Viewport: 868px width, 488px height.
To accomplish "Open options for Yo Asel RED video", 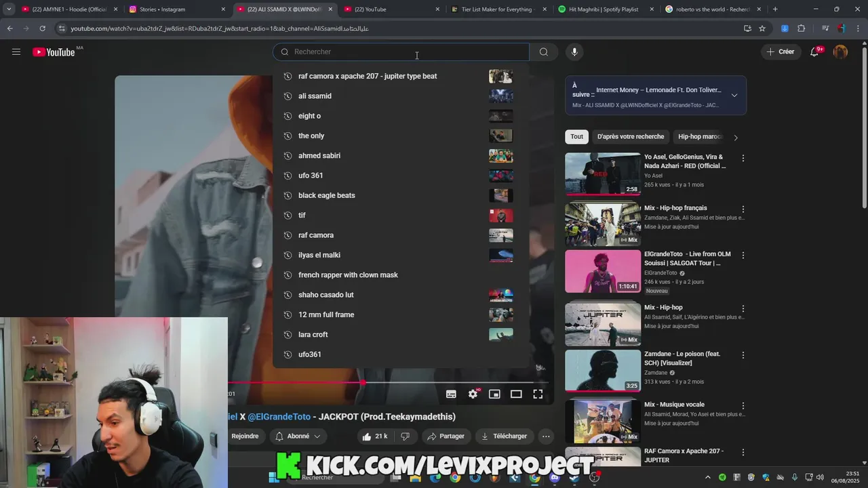I will coord(743,158).
